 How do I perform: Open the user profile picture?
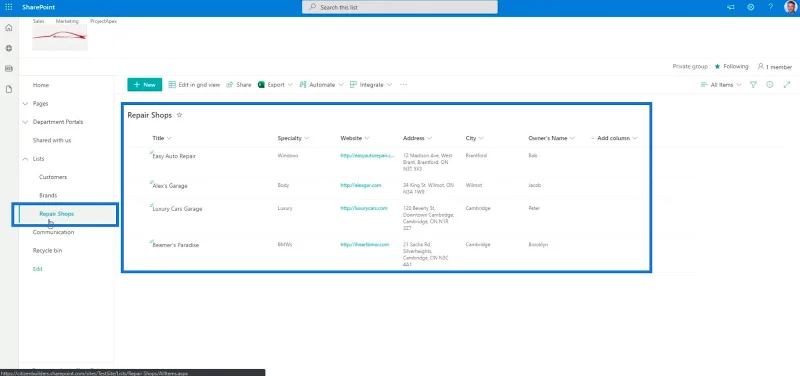click(790, 7)
